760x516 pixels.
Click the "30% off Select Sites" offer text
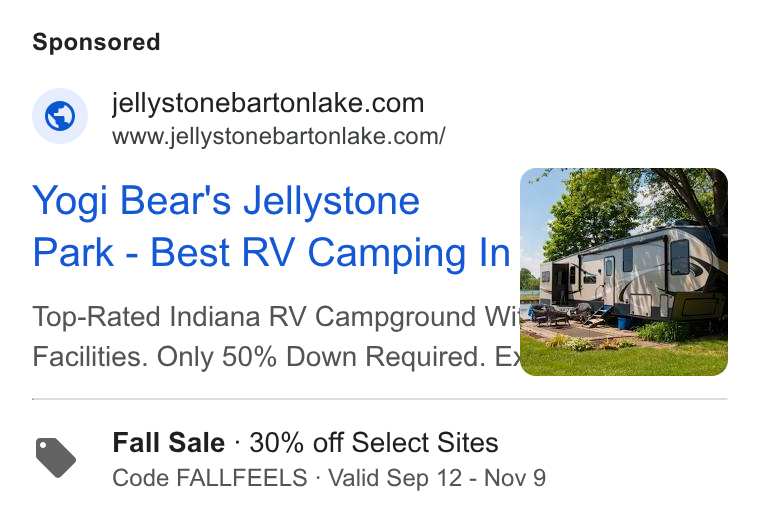[x=374, y=443]
